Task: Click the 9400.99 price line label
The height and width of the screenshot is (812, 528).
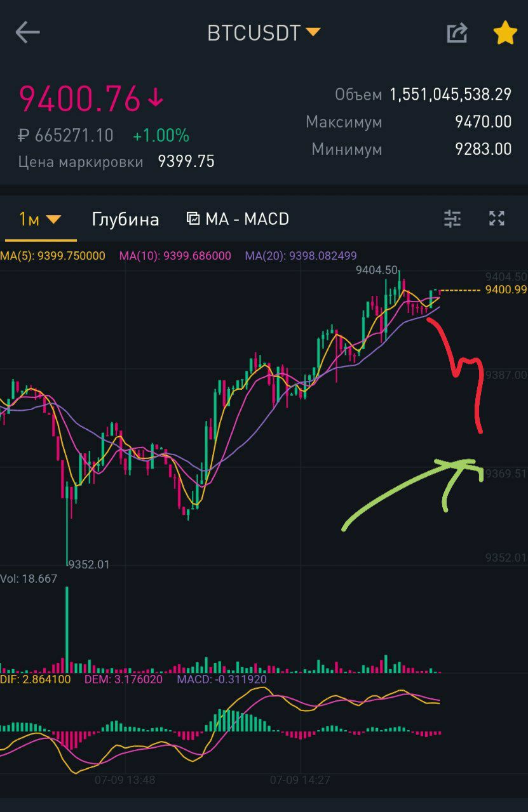Action: point(506,290)
